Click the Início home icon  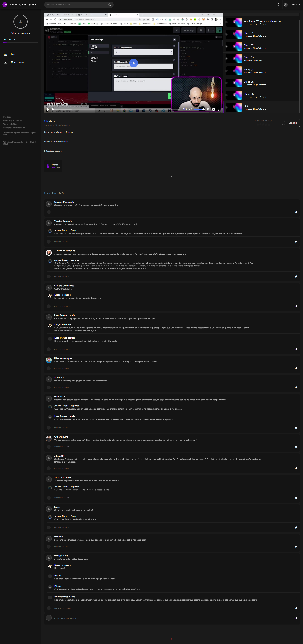coord(6,54)
